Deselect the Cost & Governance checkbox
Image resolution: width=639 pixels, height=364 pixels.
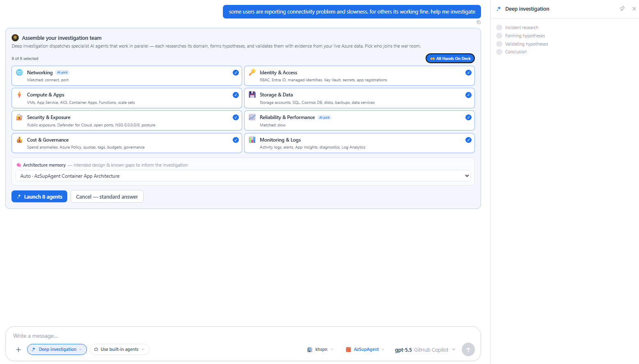[x=236, y=140]
